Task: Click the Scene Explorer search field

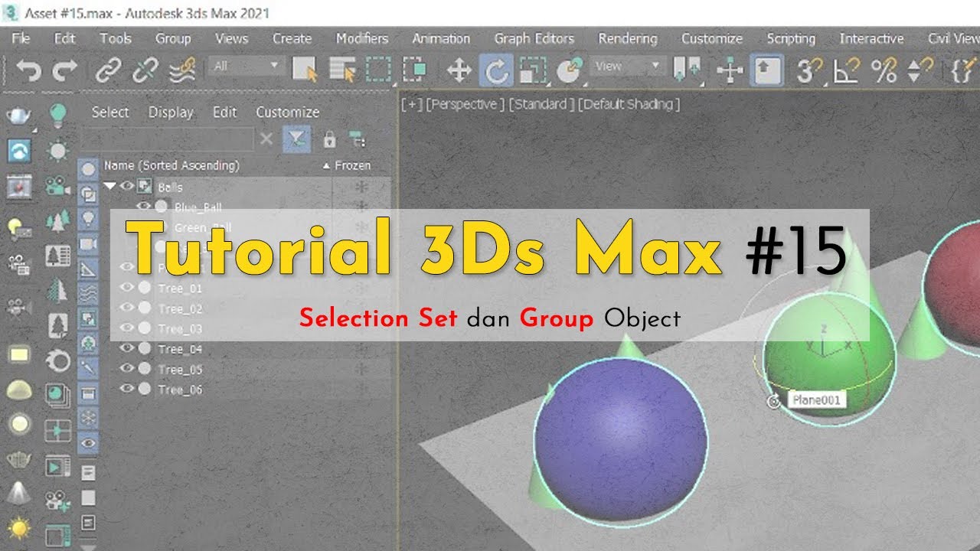Action: [x=168, y=139]
